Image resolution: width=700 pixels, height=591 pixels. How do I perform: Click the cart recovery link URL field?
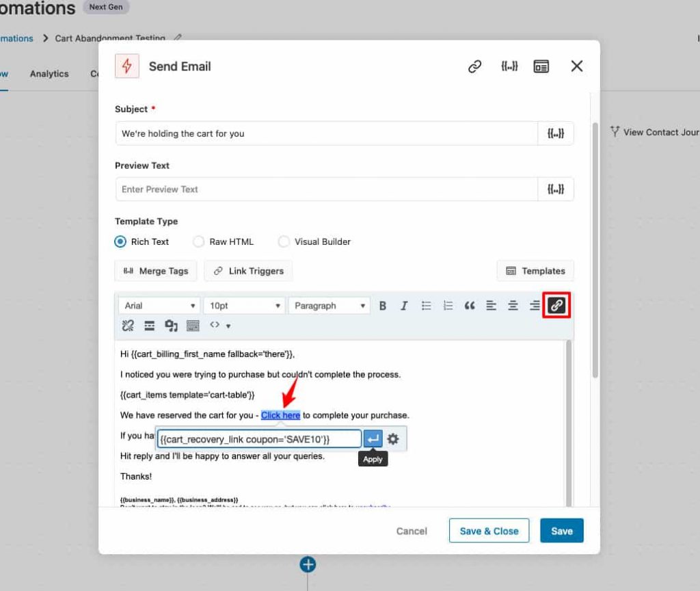[x=259, y=439]
